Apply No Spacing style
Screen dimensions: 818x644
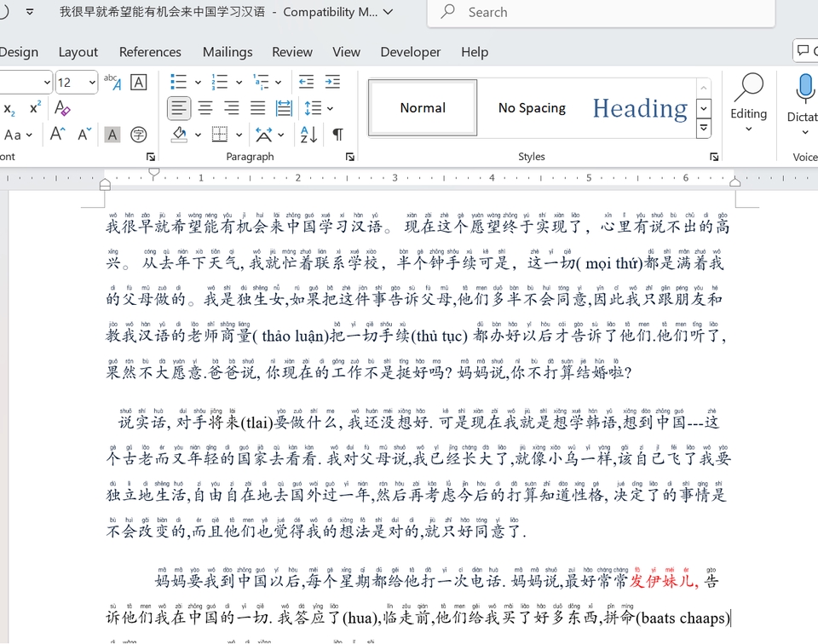coord(532,108)
